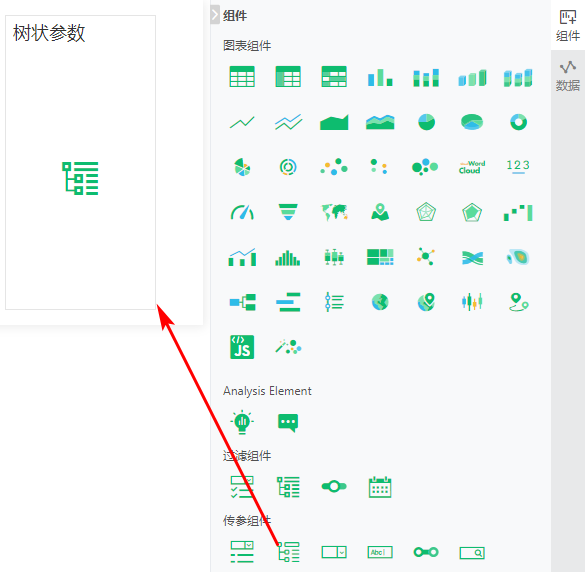Add the tree parameter component icon
Screen dimensions: 585x572
[288, 552]
